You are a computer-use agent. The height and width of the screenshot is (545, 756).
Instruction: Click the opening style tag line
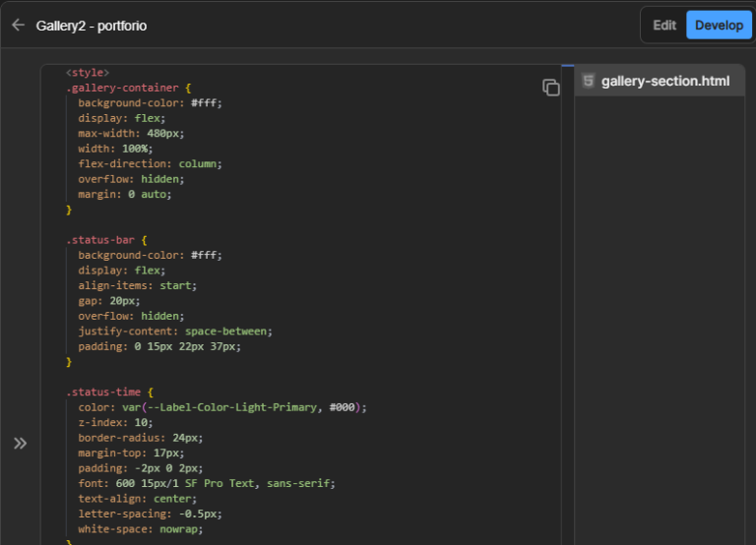(x=87, y=73)
